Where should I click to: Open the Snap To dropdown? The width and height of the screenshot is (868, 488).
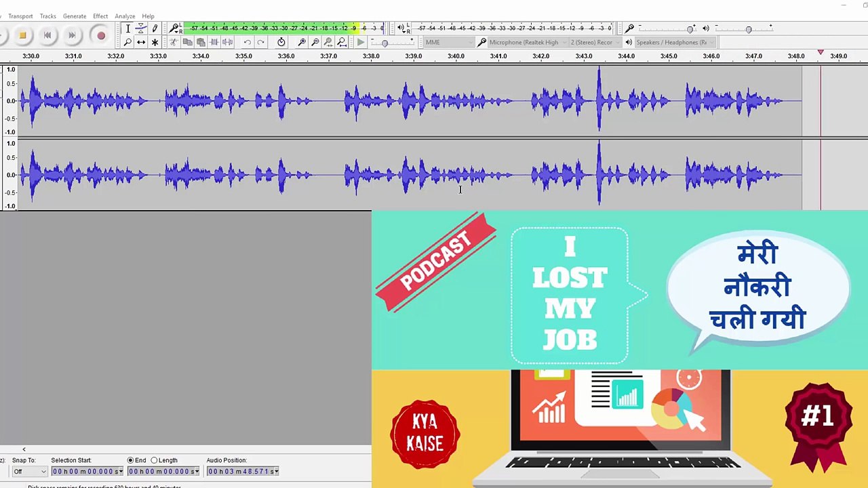click(29, 471)
